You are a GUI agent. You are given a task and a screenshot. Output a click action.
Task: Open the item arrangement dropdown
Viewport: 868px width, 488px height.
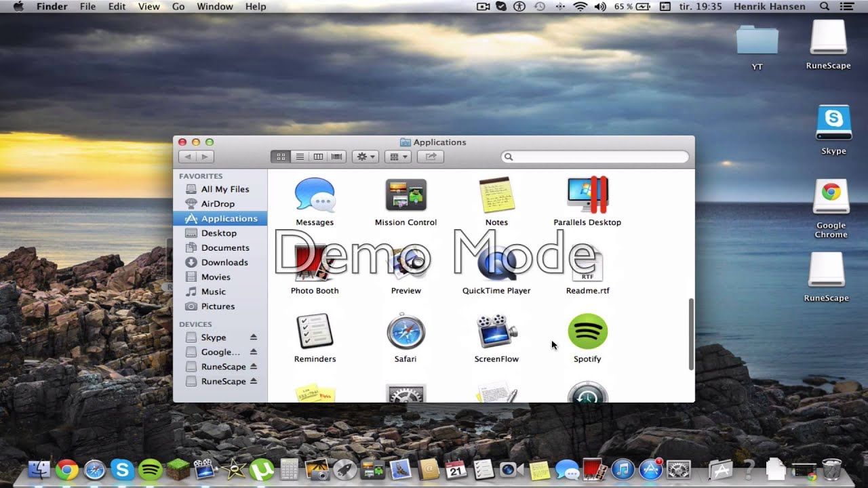pyautogui.click(x=398, y=157)
